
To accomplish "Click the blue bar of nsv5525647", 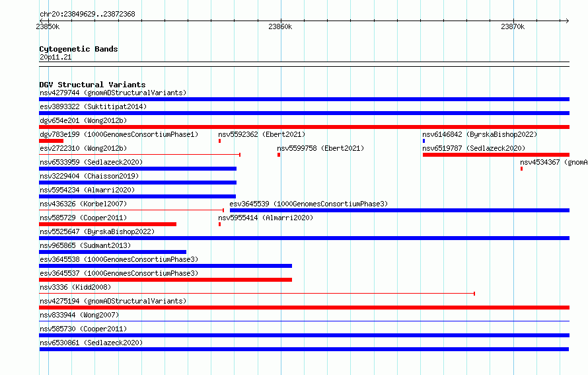I will tap(304, 238).
